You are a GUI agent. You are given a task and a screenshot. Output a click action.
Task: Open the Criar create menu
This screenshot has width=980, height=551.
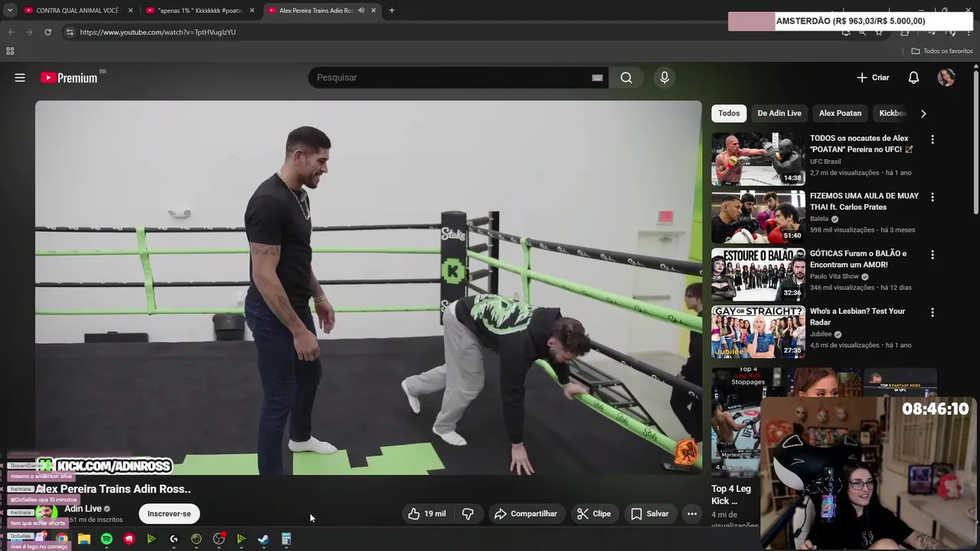873,77
